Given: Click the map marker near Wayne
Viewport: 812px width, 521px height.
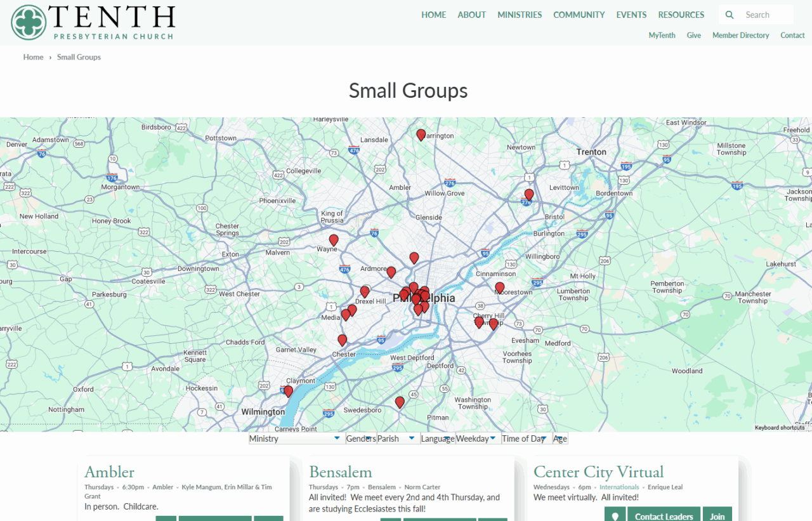Looking at the screenshot, I should click(x=334, y=240).
